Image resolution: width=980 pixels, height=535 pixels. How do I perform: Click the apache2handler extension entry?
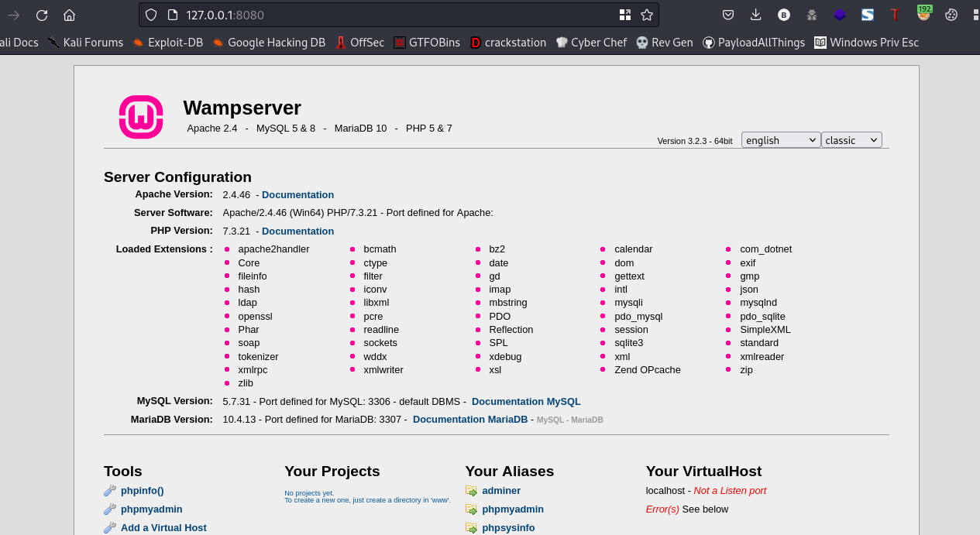click(x=273, y=249)
